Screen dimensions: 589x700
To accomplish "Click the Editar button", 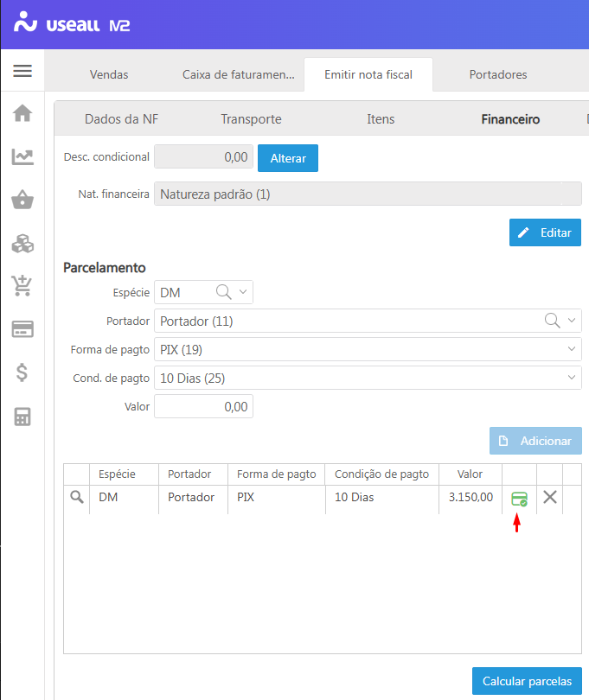I will tap(545, 232).
